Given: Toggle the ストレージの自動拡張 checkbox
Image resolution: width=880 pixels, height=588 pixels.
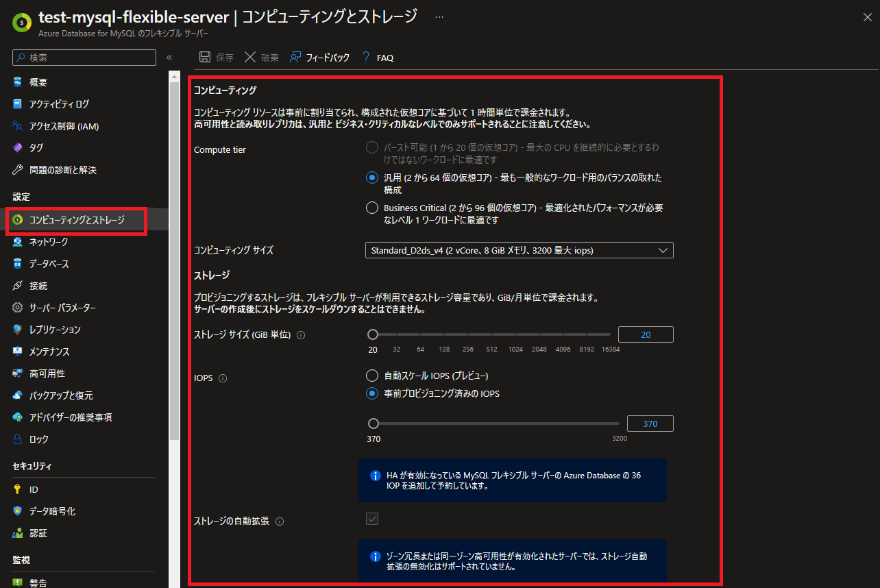Looking at the screenshot, I should click(372, 519).
